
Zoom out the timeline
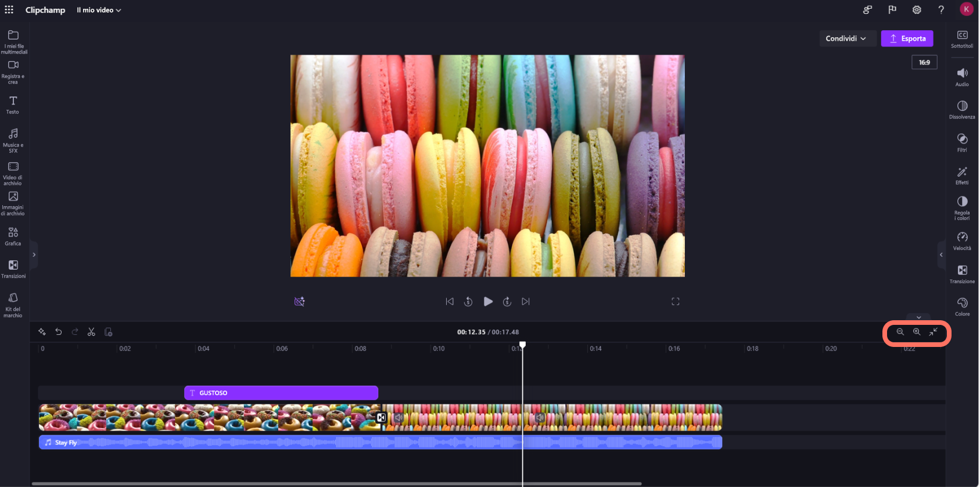900,332
